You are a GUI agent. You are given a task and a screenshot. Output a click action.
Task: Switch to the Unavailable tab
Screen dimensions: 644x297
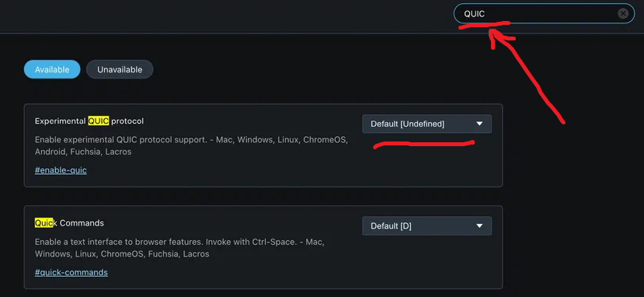pyautogui.click(x=120, y=69)
